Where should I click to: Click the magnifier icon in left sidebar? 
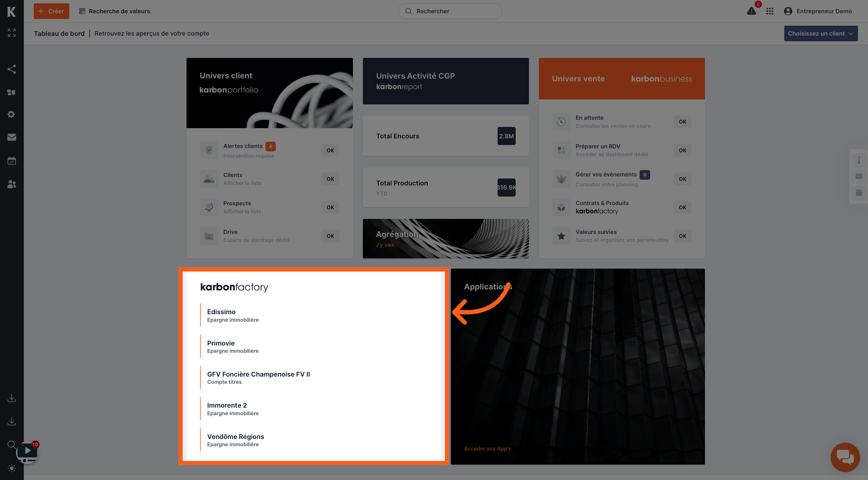point(11,444)
